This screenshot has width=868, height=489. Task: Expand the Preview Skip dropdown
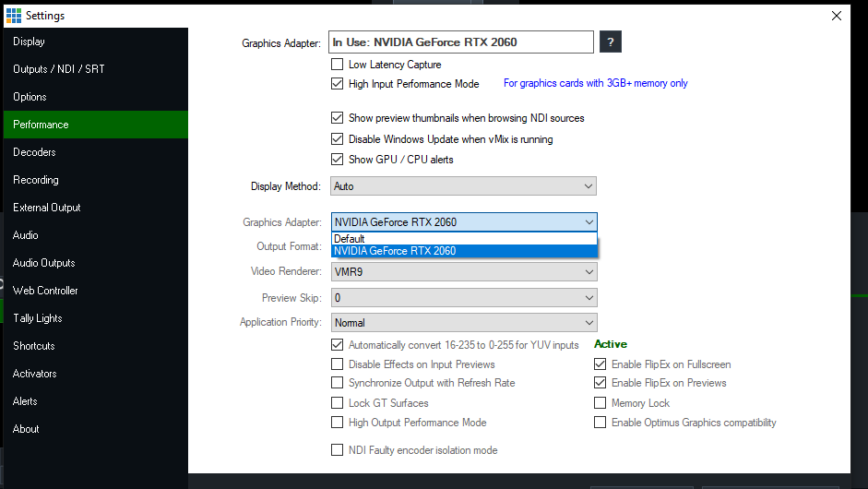click(x=464, y=298)
